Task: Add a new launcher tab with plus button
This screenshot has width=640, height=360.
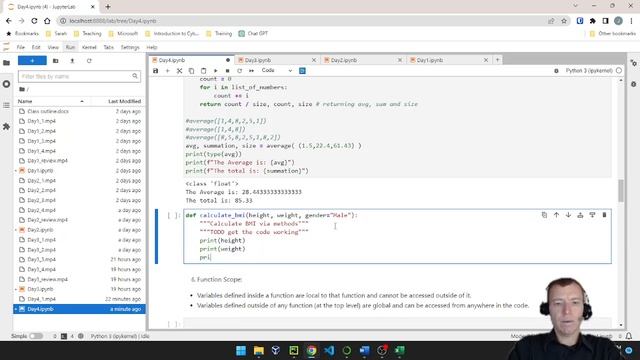Action: (498, 60)
